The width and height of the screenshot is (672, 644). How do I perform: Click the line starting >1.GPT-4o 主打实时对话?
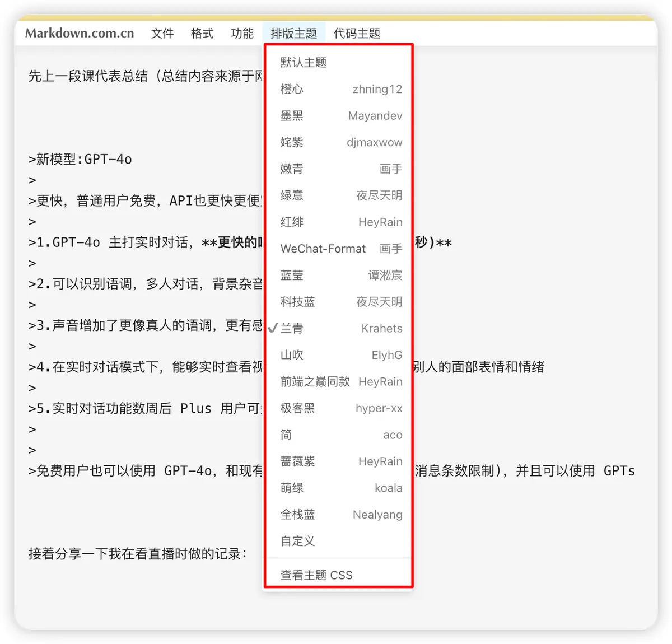tap(146, 242)
